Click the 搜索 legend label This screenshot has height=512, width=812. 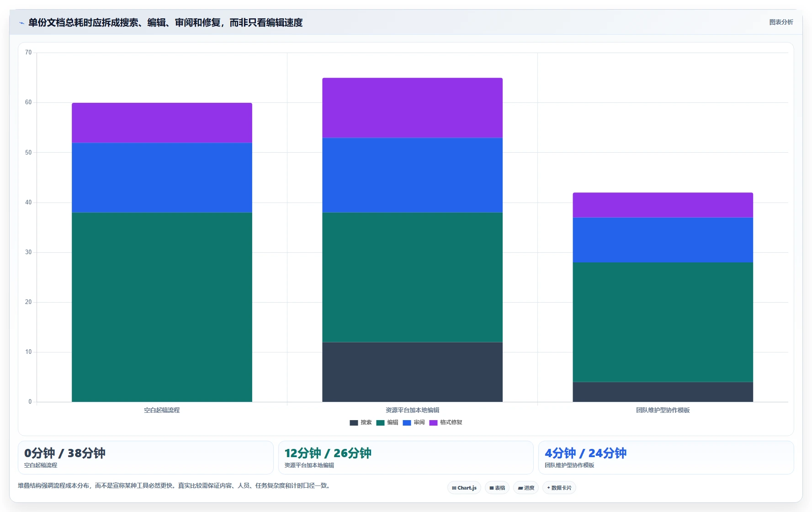[366, 422]
